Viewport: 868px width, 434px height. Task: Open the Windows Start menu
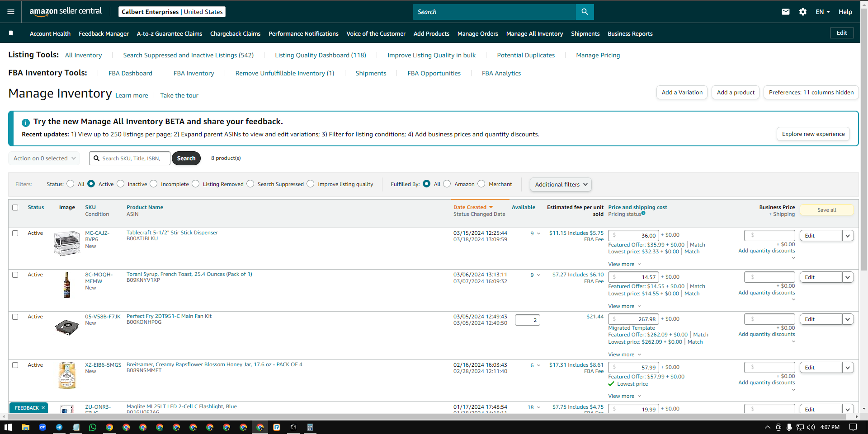pyautogui.click(x=8, y=427)
